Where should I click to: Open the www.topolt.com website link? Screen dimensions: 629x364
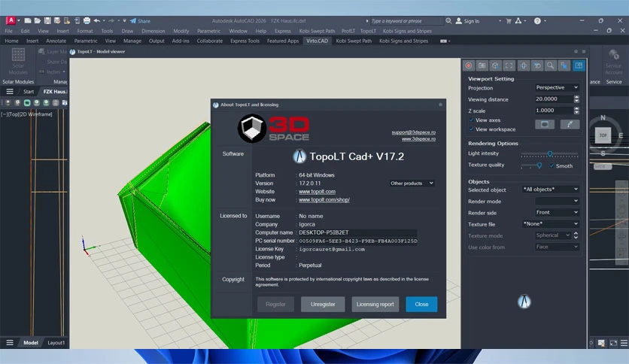pyautogui.click(x=317, y=192)
